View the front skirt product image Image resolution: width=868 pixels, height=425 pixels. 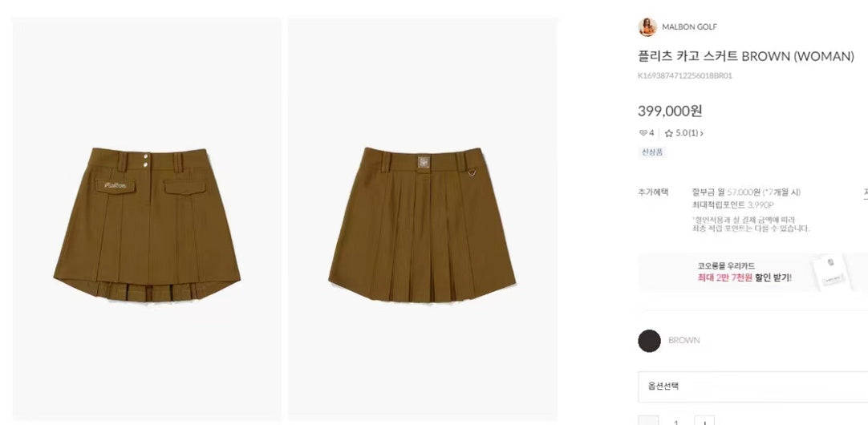tap(147, 219)
